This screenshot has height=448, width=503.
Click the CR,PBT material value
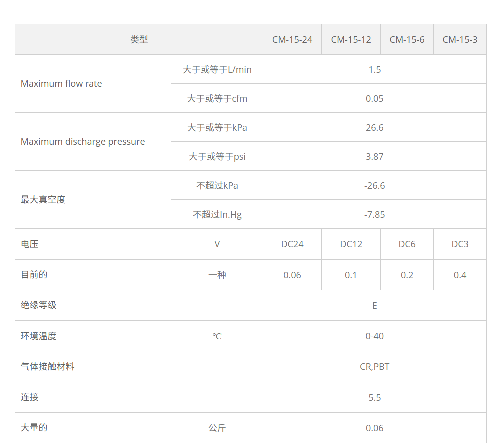coord(375,366)
